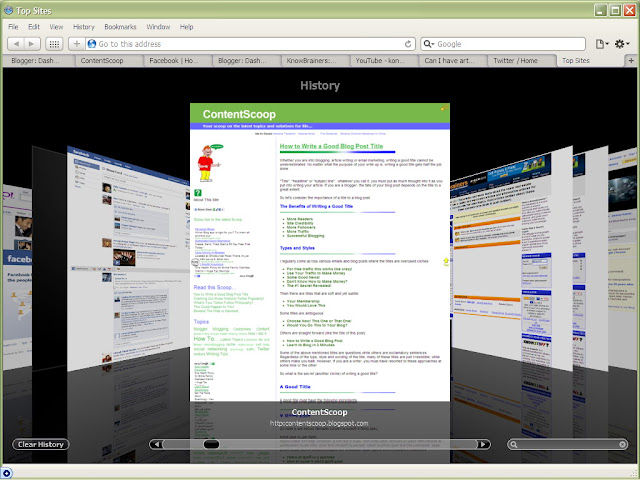Add bookmark with the plus button
The width and height of the screenshot is (640, 480).
[x=77, y=44]
